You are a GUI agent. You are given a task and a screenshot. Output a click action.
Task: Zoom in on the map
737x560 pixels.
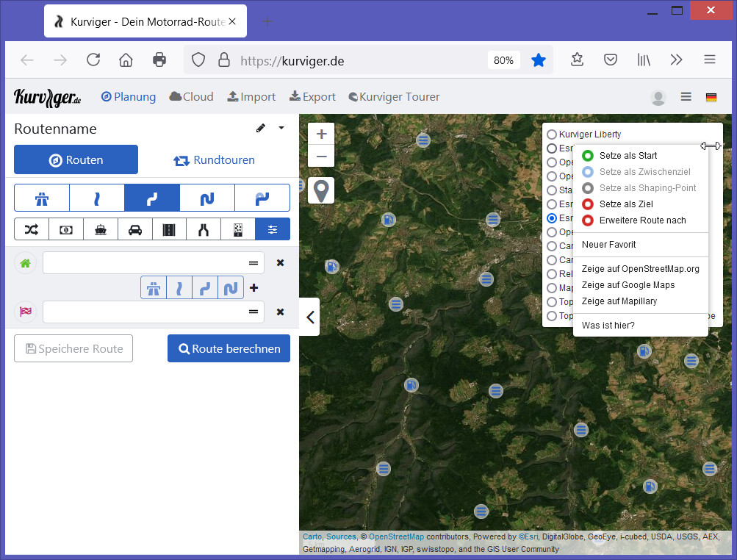point(322,134)
